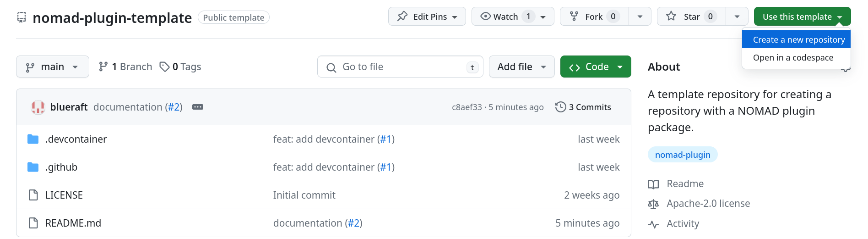Click the .github folder icon
This screenshot has height=239, width=868.
point(33,167)
